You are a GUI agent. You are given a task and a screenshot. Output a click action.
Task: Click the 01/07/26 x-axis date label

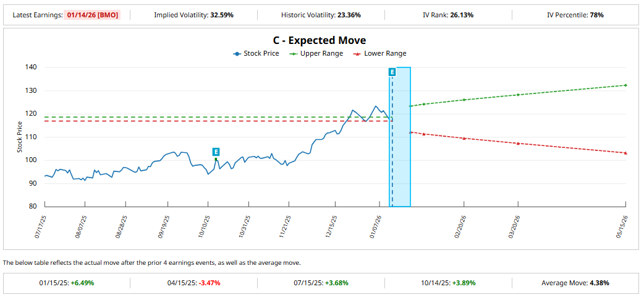(375, 226)
